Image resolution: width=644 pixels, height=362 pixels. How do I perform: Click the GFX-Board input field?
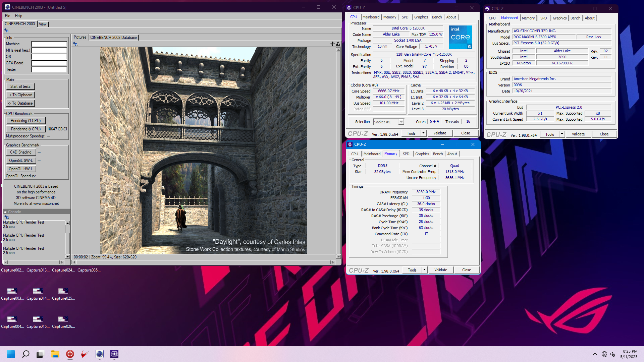click(x=49, y=63)
